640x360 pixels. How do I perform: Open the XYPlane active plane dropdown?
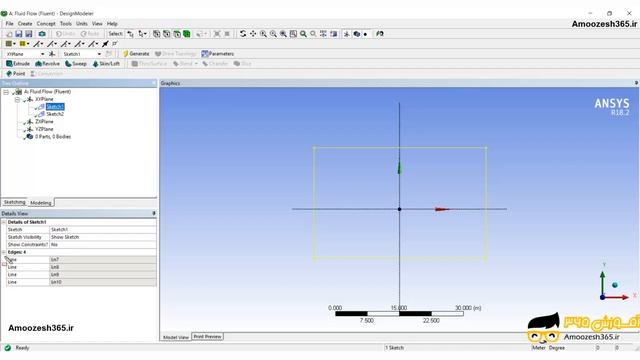[42, 54]
